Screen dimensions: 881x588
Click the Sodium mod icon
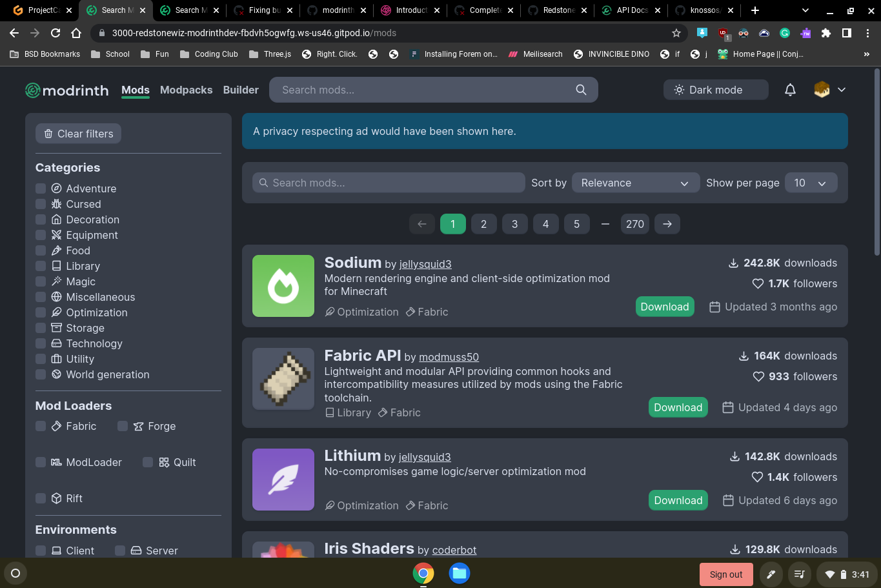pos(283,286)
